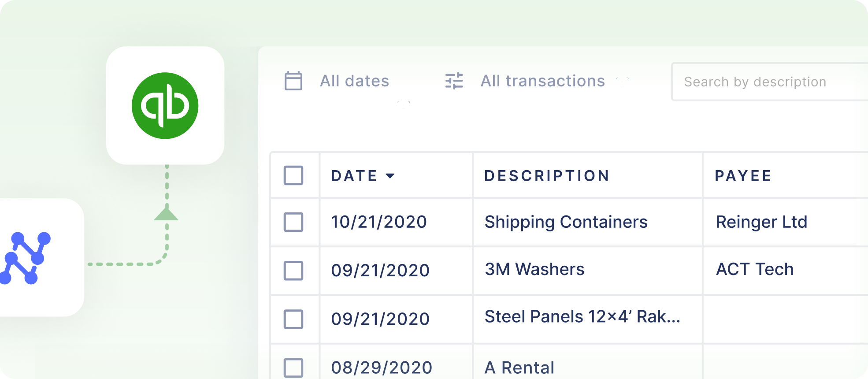Image resolution: width=868 pixels, height=379 pixels.
Task: Toggle the select-all header checkbox
Action: (x=293, y=175)
